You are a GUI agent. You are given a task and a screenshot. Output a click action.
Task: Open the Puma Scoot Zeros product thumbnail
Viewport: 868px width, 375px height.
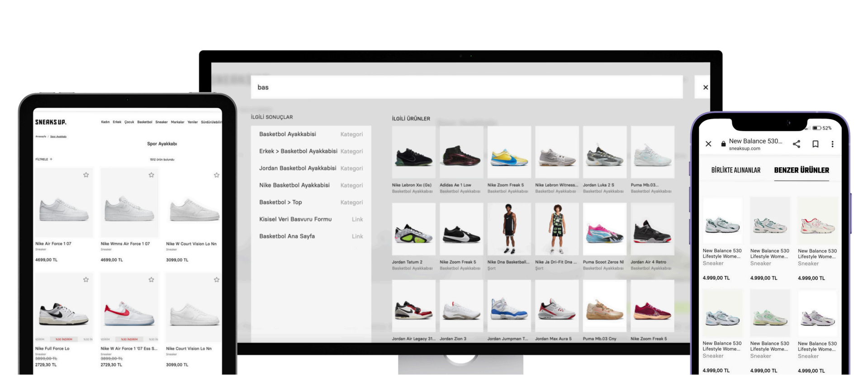pos(604,230)
